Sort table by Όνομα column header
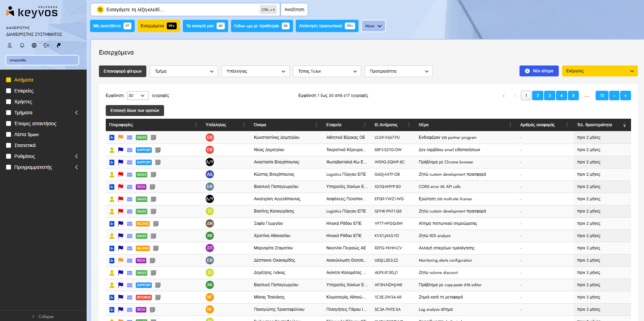Image resolution: width=644 pixels, height=321 pixels. click(286, 125)
